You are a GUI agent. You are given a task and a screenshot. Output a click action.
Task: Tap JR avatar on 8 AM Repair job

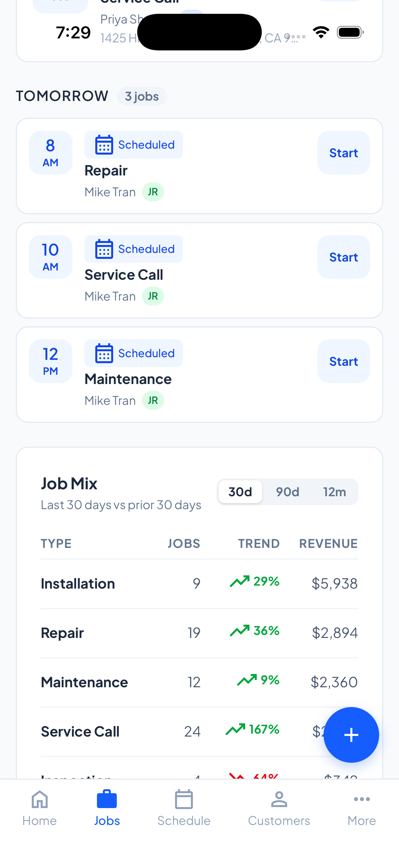tap(153, 192)
